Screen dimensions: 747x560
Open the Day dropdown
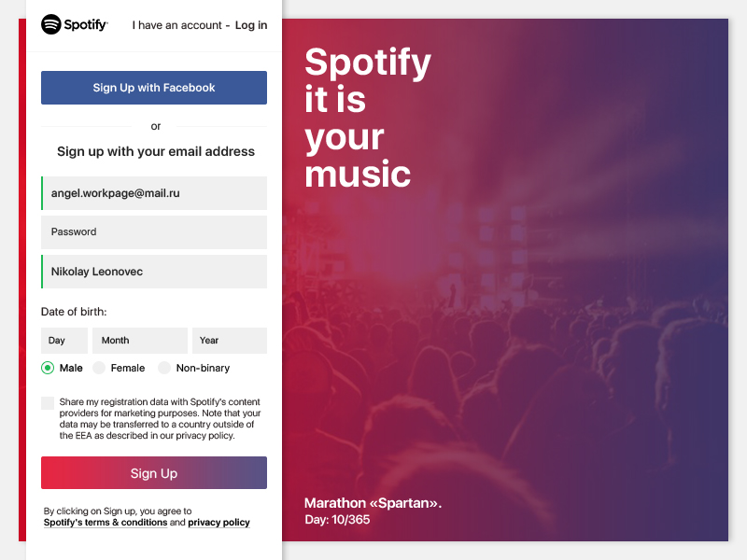64,341
